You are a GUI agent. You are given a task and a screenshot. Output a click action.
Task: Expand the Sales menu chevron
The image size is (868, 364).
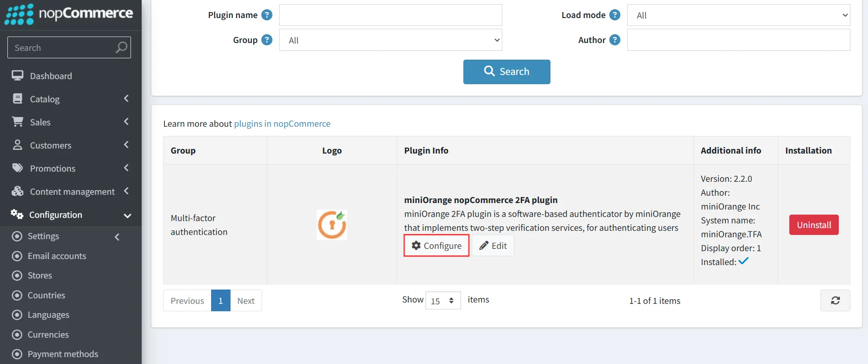coord(126,122)
